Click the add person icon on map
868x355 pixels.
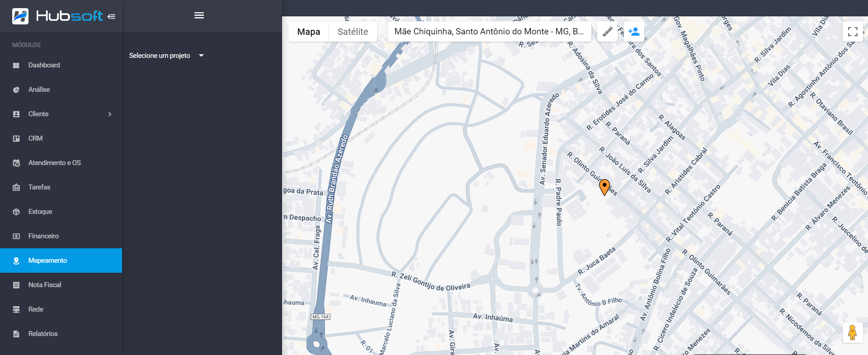coord(634,32)
